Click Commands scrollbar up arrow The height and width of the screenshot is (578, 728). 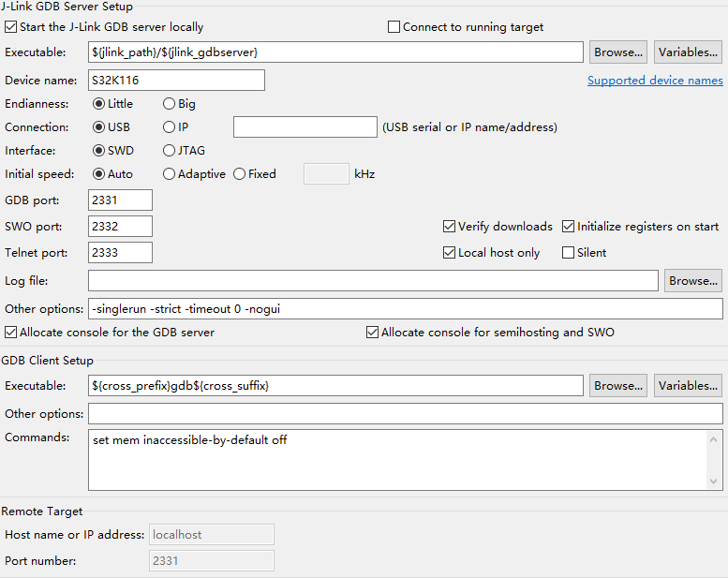(x=714, y=439)
